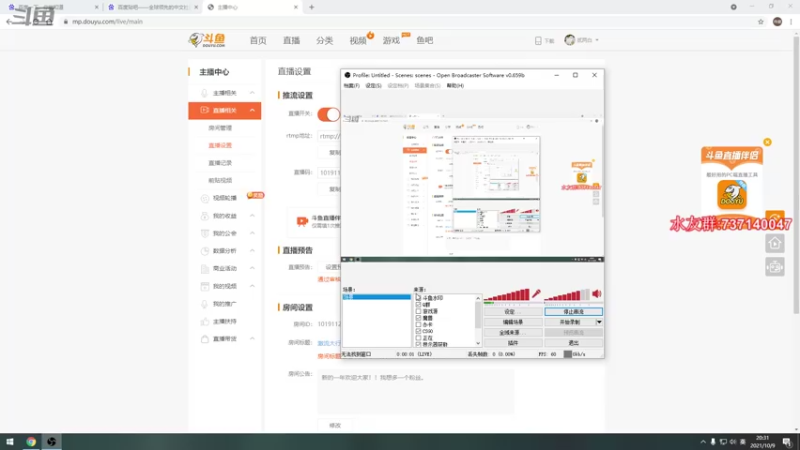This screenshot has height=450, width=800.
Task: Click the floating icon below the home icon
Action: tap(775, 267)
